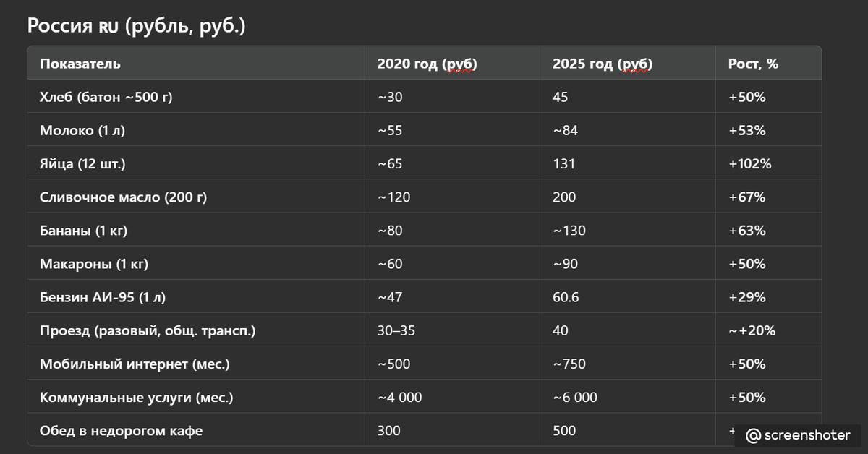Click the Обед в недорогом кафе cell

click(x=121, y=431)
